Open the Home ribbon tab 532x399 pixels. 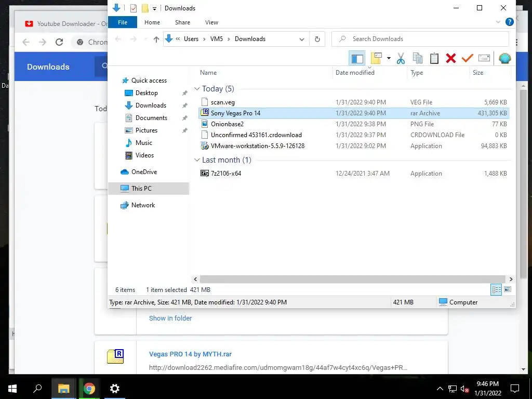[x=152, y=22]
